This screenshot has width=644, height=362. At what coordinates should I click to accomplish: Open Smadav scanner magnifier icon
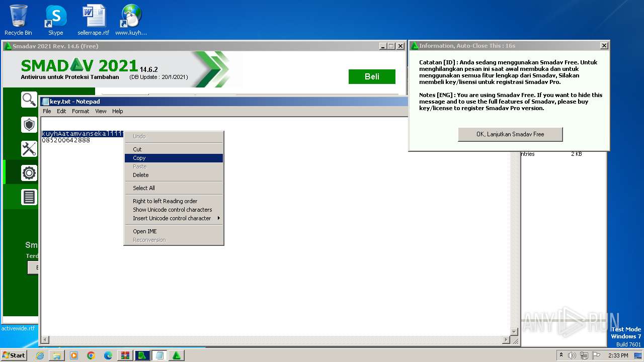click(29, 100)
